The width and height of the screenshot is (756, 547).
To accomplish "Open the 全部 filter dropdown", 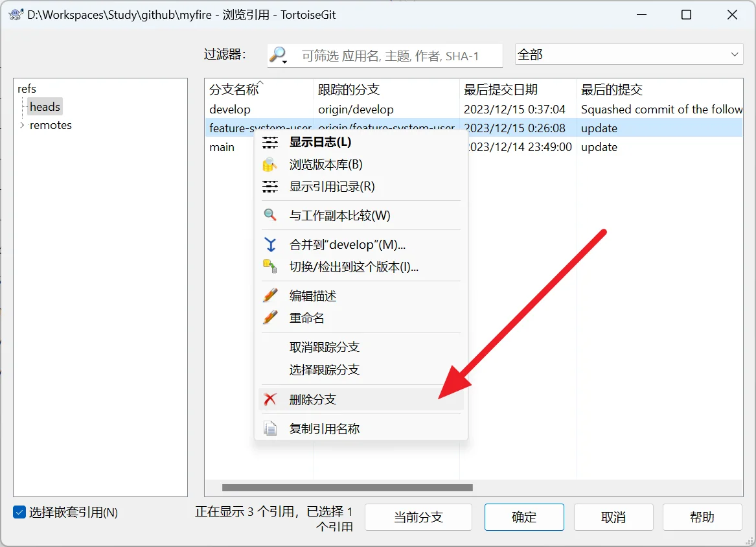I will pyautogui.click(x=628, y=55).
